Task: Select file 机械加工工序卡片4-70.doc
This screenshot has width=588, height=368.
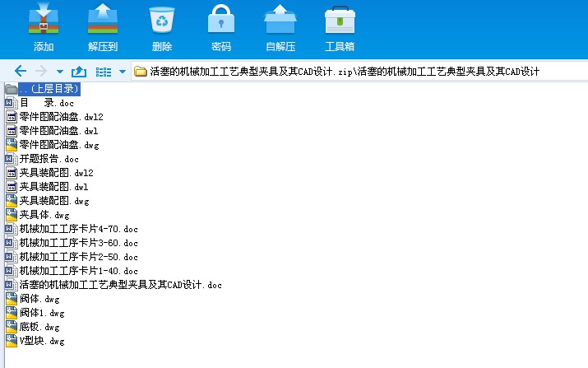Action: pos(79,229)
